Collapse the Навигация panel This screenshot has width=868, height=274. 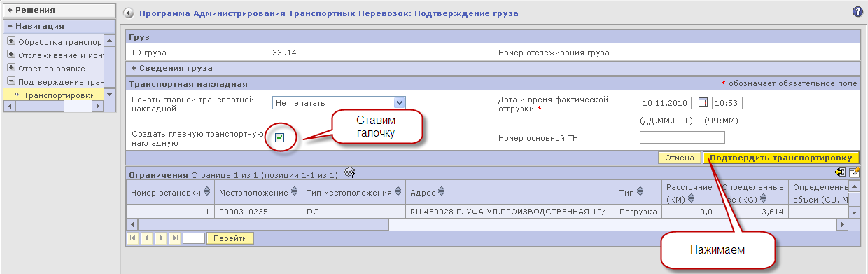click(10, 26)
